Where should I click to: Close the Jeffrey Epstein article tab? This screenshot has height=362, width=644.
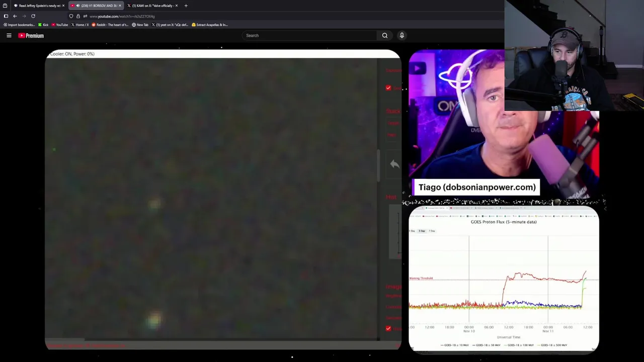pyautogui.click(x=63, y=6)
